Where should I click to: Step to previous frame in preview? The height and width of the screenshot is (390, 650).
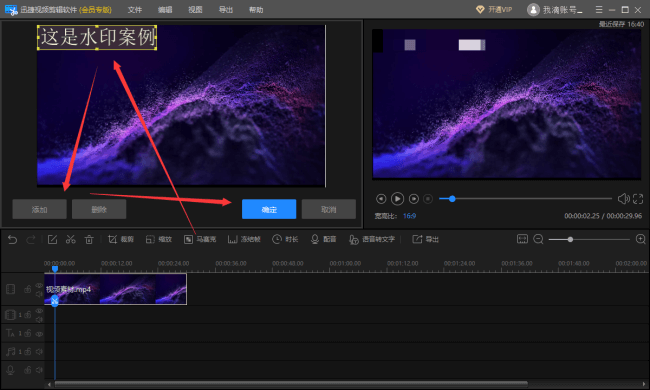click(381, 199)
